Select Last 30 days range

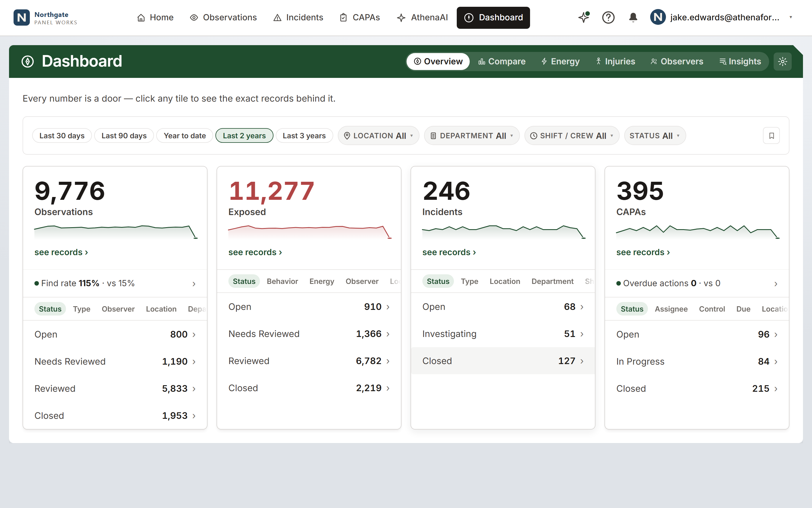click(62, 136)
